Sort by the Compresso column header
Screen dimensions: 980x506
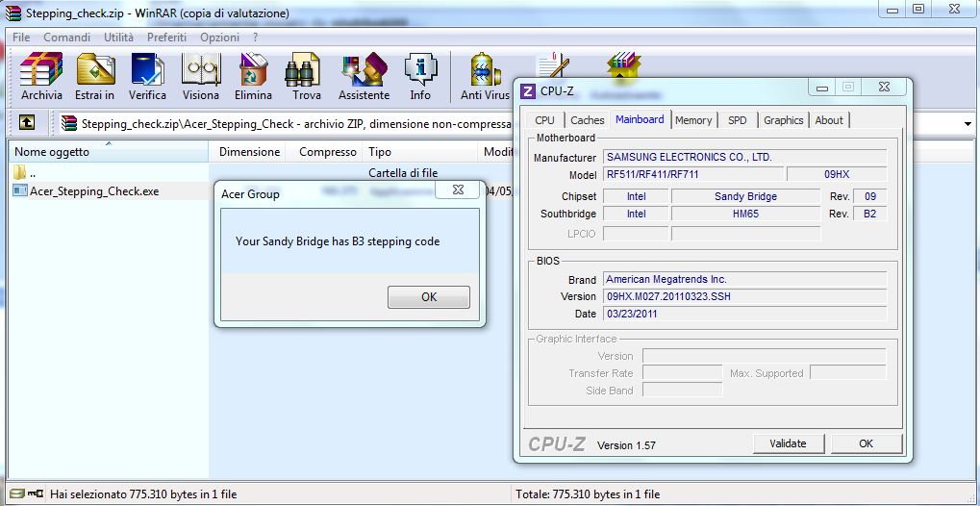coord(324,152)
